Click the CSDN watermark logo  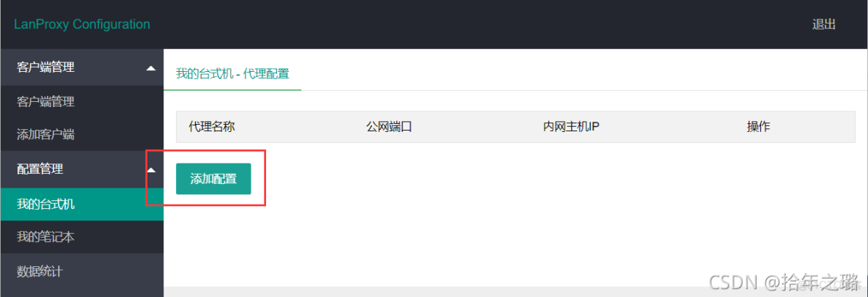pyautogui.click(x=734, y=283)
